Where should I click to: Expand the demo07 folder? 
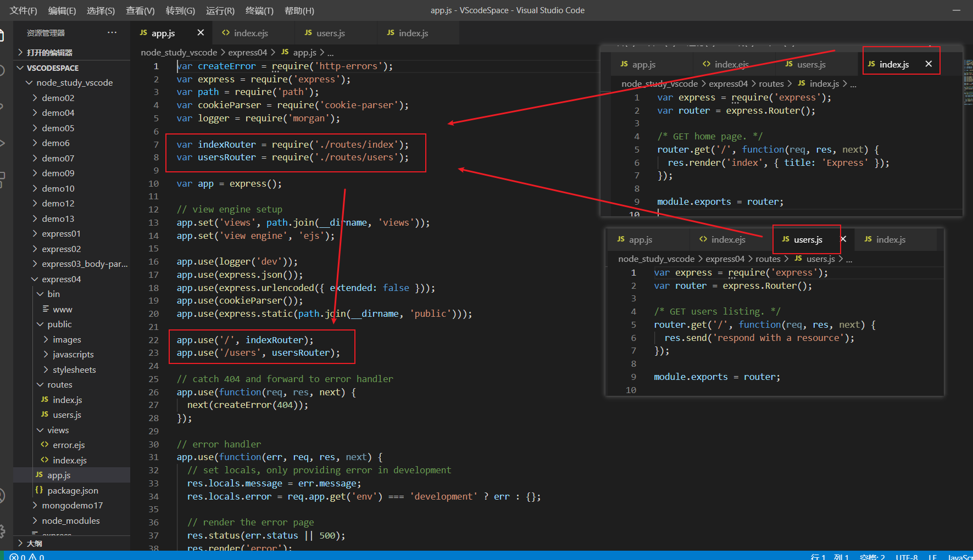pyautogui.click(x=71, y=158)
